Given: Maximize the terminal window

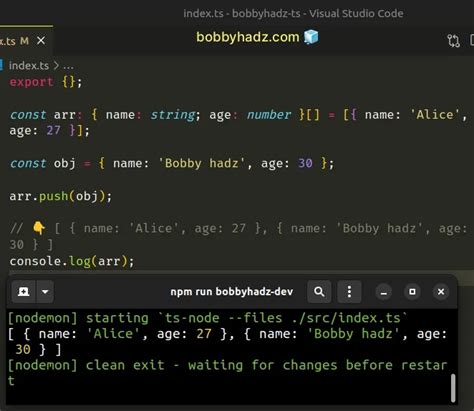Looking at the screenshot, I should click(412, 292).
